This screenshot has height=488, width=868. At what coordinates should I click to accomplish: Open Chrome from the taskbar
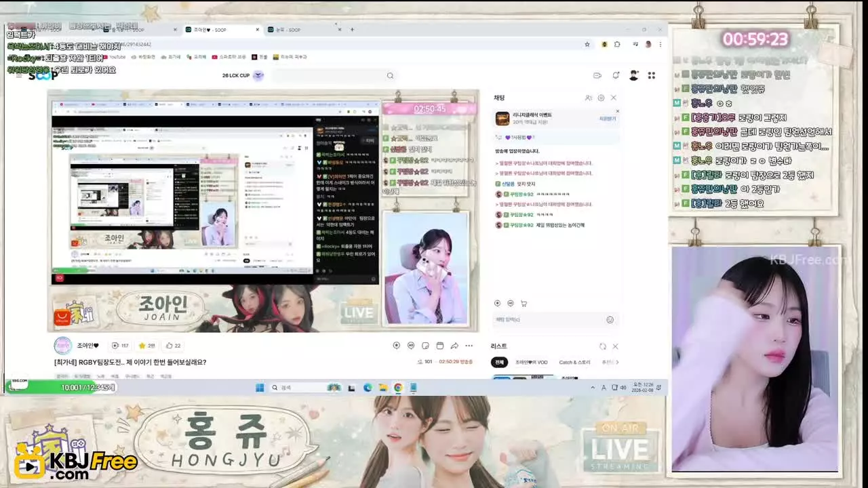click(398, 388)
